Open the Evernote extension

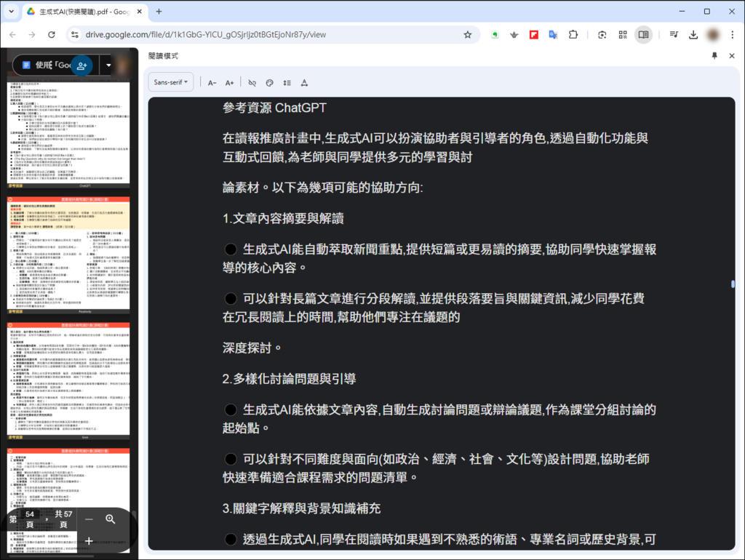495,35
